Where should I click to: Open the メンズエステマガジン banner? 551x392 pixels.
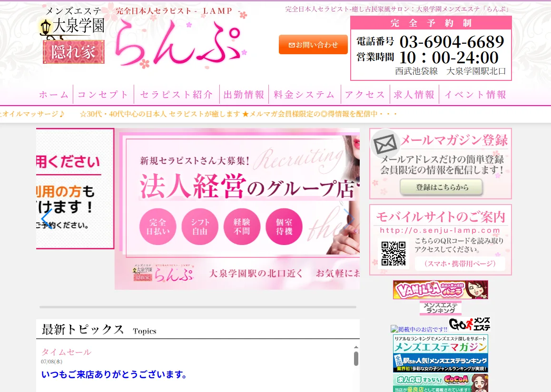[440, 343]
